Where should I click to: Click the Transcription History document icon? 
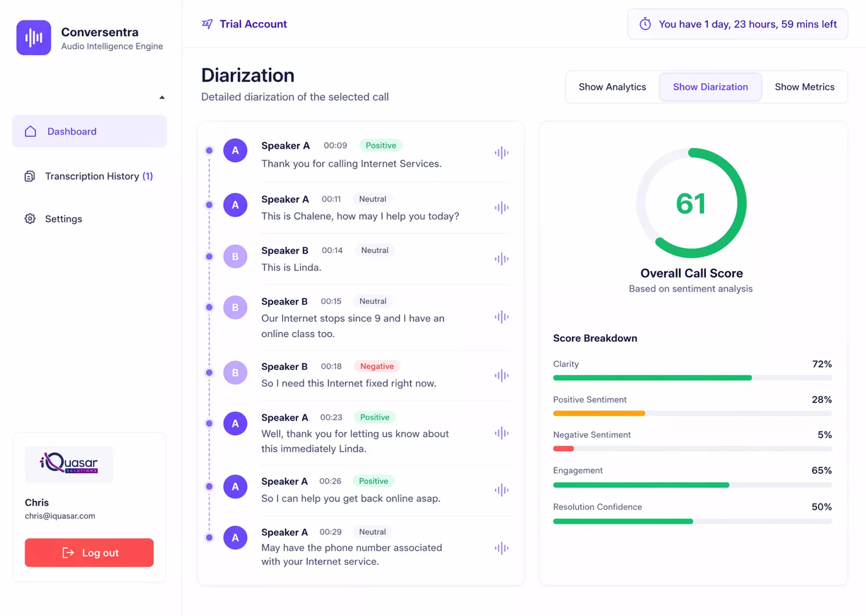(30, 176)
